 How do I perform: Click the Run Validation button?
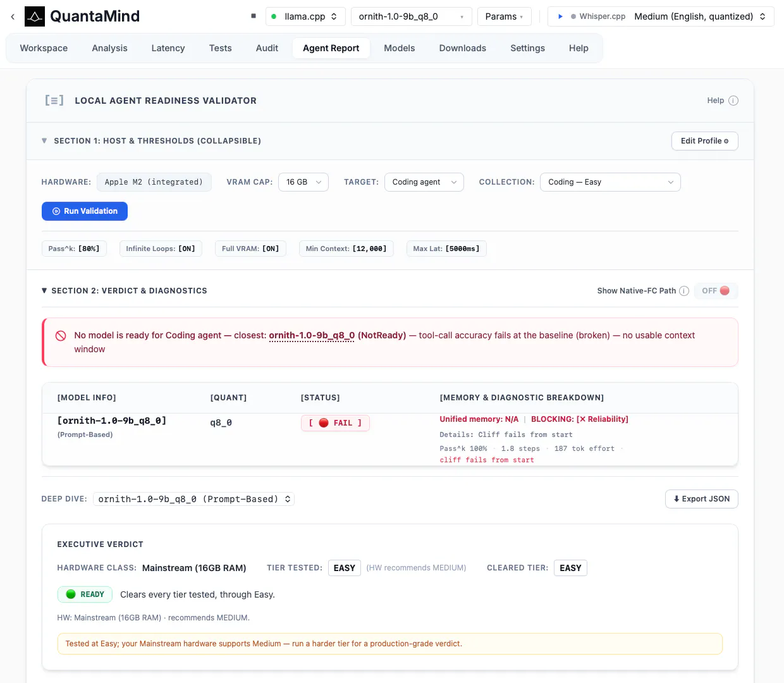point(85,211)
